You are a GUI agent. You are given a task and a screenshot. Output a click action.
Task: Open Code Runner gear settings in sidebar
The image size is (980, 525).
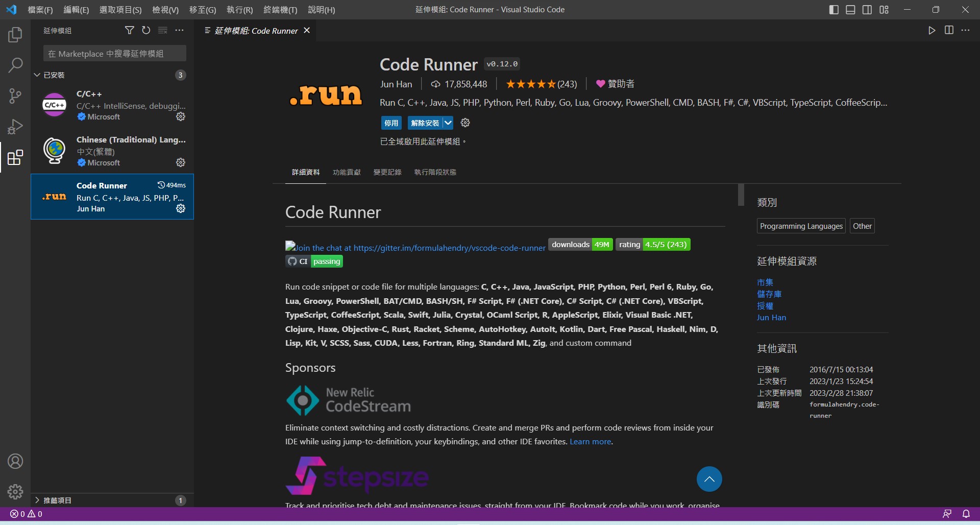pyautogui.click(x=181, y=208)
